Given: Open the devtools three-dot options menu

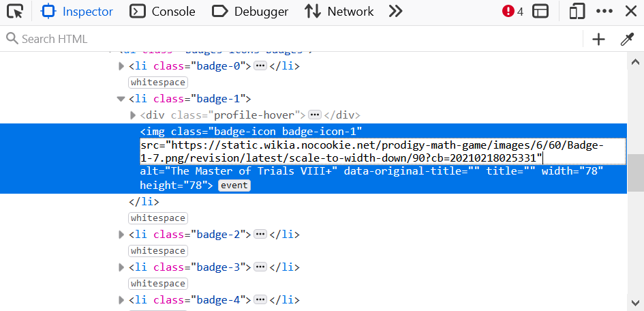Looking at the screenshot, I should (x=604, y=12).
